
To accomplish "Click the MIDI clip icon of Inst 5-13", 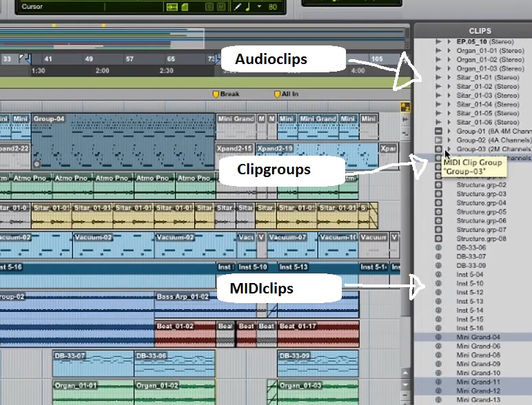I will click(x=438, y=301).
